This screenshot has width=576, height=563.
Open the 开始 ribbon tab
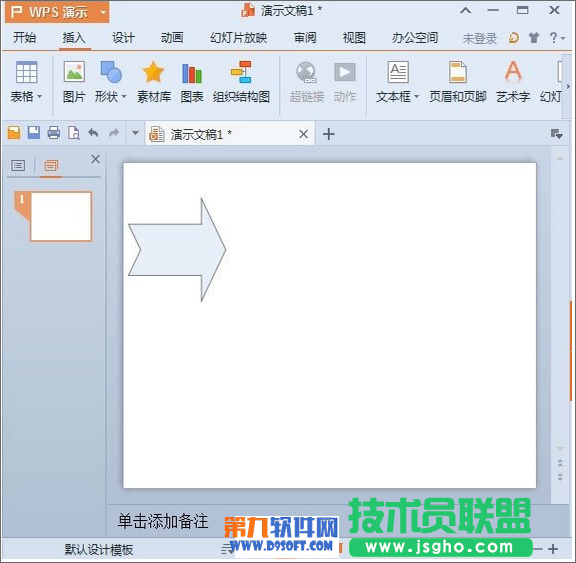coord(25,37)
